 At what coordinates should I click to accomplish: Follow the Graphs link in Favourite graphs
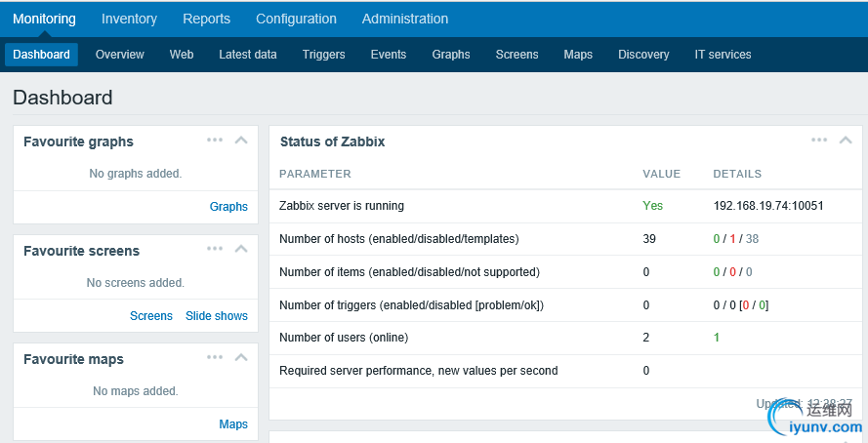228,206
